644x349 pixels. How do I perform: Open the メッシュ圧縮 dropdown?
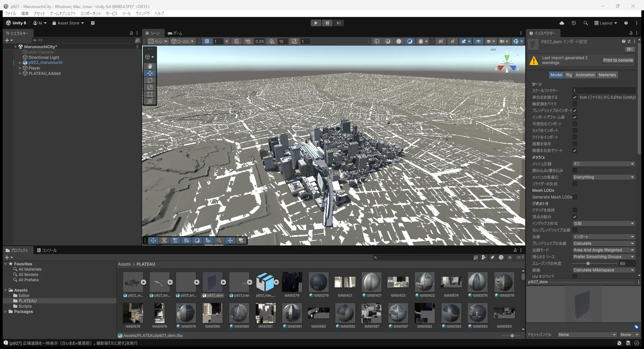click(604, 164)
